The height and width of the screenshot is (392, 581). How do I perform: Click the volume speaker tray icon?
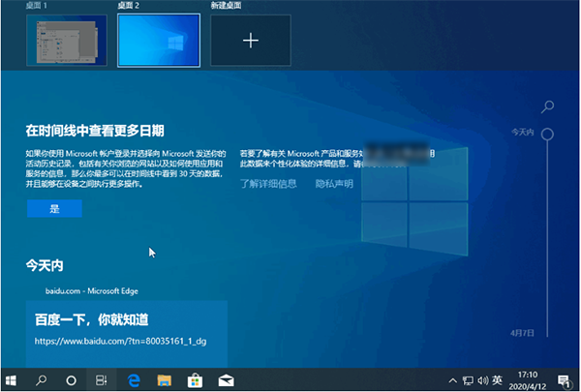(x=484, y=380)
